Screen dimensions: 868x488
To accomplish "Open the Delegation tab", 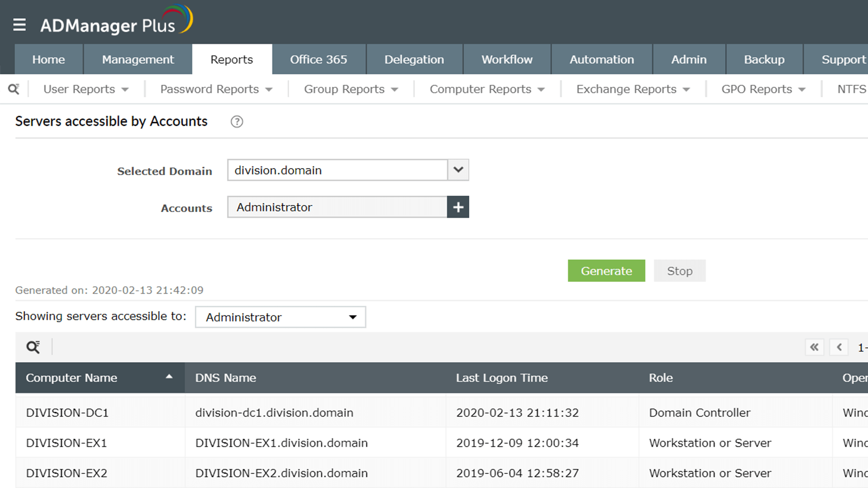I will coord(414,60).
